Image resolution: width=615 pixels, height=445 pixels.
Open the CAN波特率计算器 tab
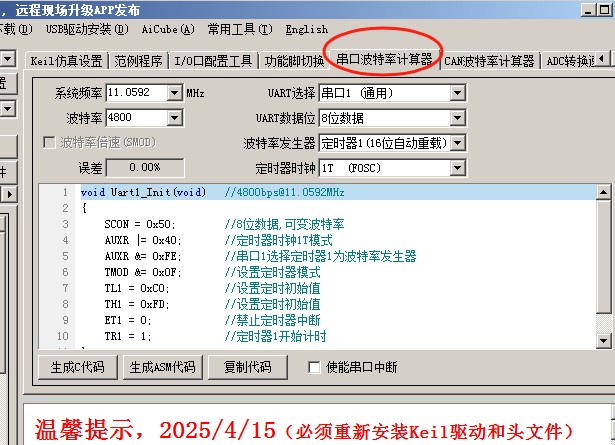[x=489, y=61]
